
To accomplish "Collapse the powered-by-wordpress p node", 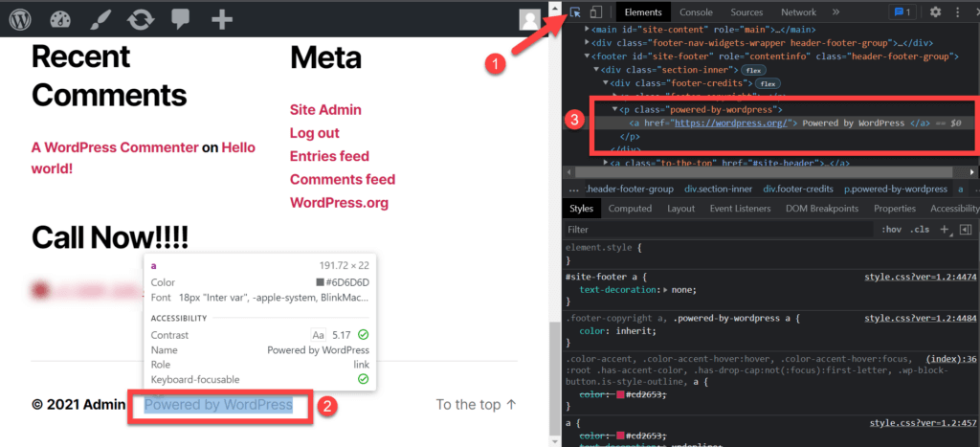I will (x=615, y=110).
